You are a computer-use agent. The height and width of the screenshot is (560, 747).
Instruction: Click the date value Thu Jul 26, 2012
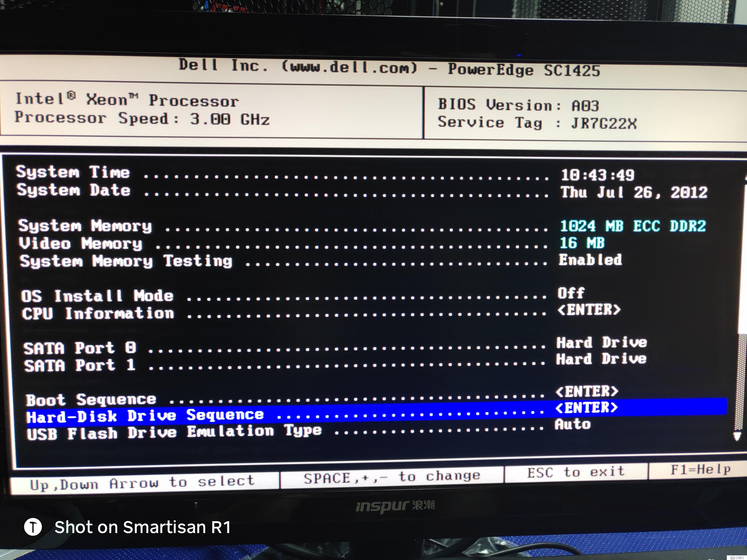point(634,192)
